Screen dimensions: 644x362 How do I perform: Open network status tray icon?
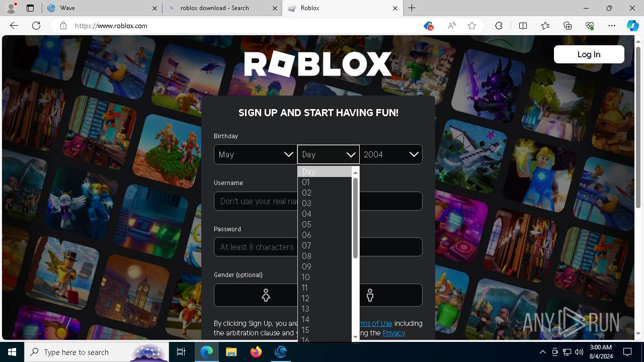(x=567, y=352)
